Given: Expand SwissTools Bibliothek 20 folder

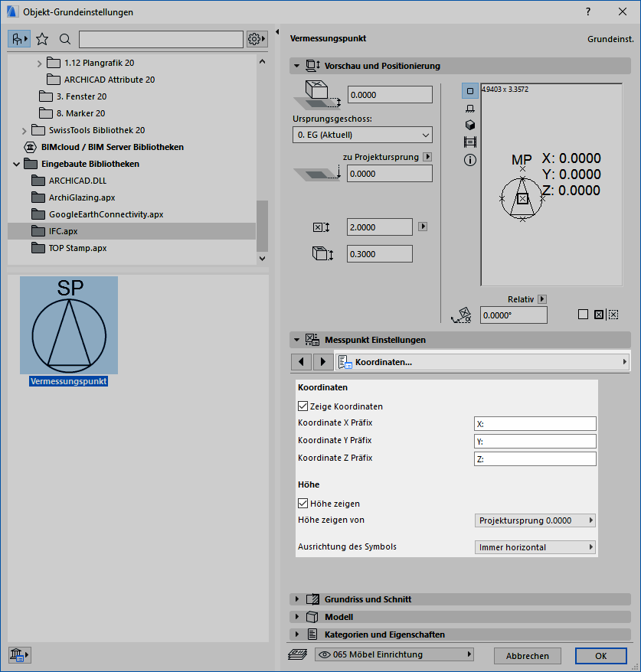Looking at the screenshot, I should click(24, 131).
